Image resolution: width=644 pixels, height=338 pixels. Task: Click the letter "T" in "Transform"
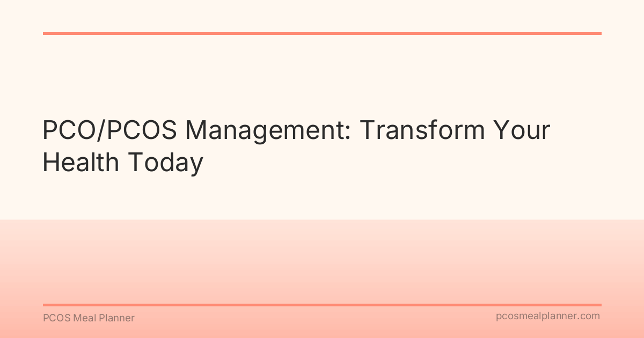[x=367, y=131]
